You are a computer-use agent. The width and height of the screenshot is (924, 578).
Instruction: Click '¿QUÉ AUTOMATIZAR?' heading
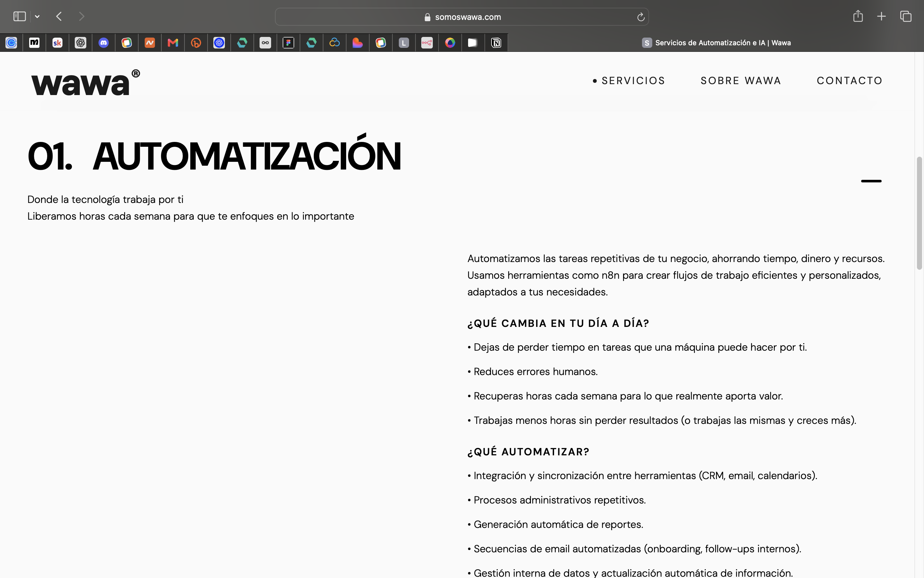[528, 452]
